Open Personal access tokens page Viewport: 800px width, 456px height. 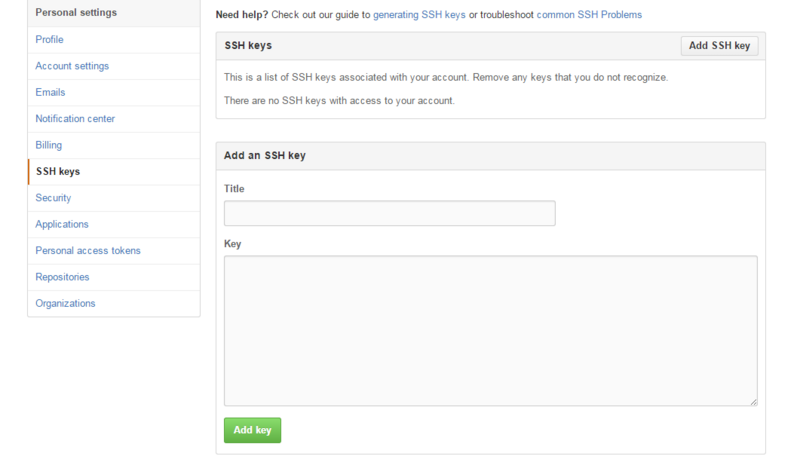click(x=88, y=251)
